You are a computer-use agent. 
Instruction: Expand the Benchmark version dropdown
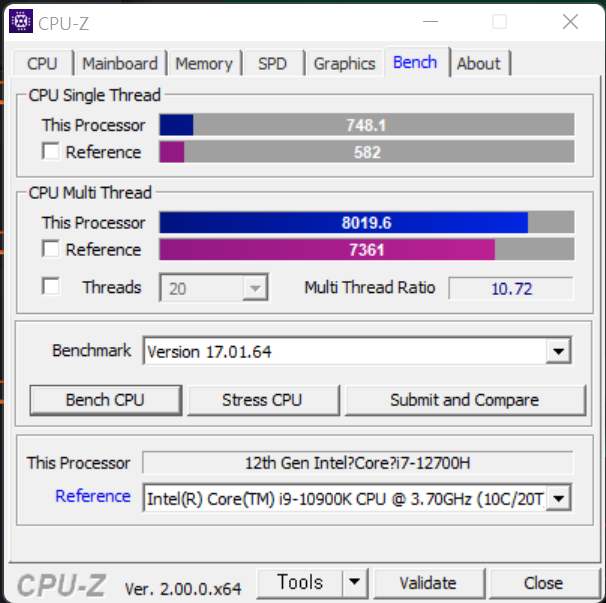click(558, 351)
